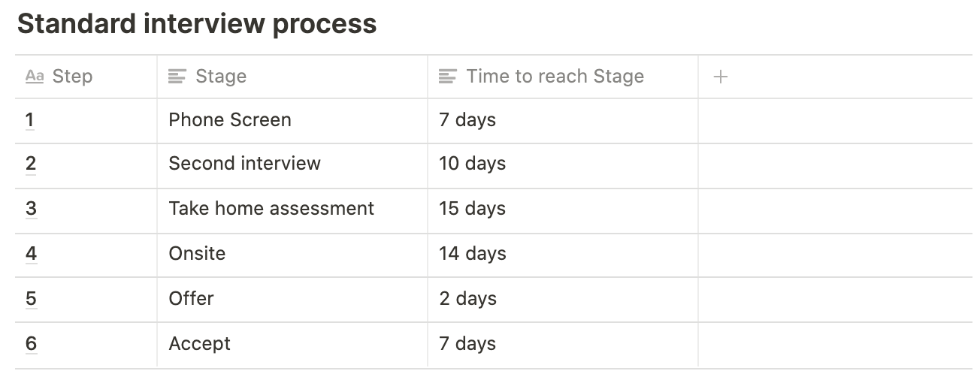Open the row page for step 3
This screenshot has height=377, width=980.
click(31, 209)
